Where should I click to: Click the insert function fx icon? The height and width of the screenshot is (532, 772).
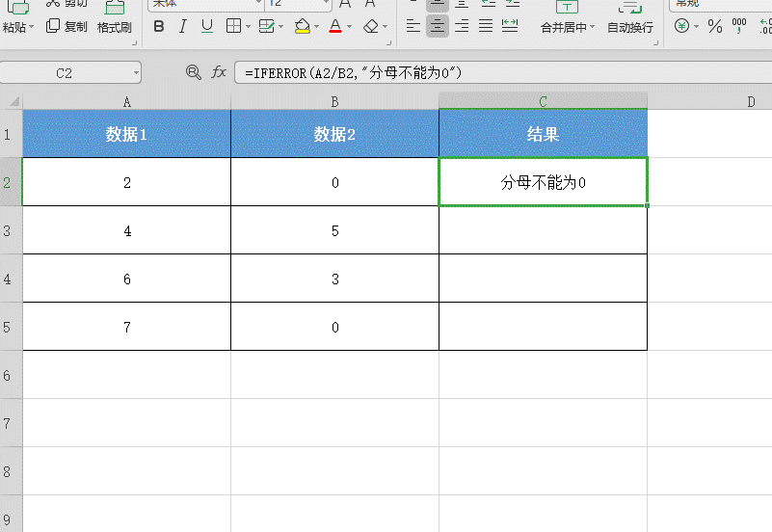(219, 72)
